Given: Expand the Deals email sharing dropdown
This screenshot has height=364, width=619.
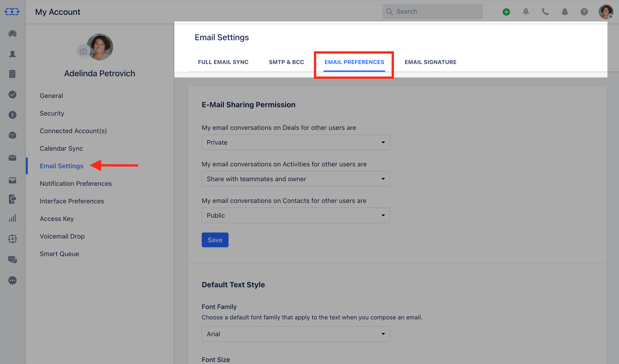Looking at the screenshot, I should (x=296, y=142).
